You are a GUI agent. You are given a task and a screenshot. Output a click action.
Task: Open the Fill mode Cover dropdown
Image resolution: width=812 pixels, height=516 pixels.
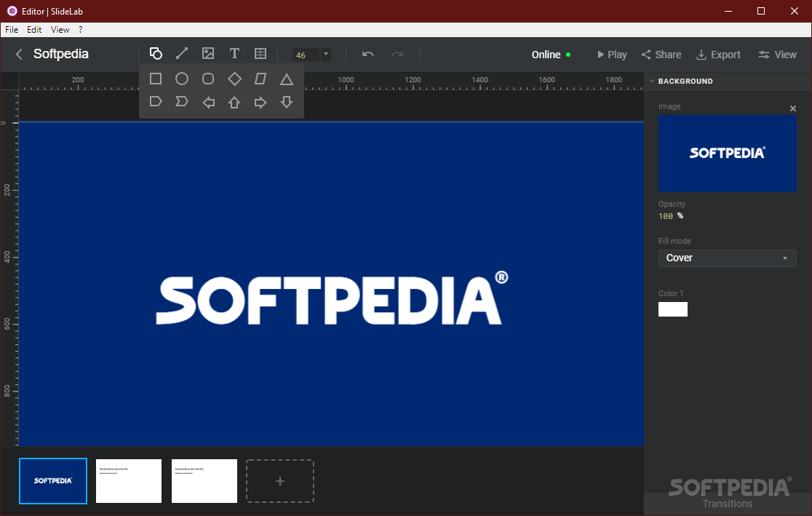point(727,258)
